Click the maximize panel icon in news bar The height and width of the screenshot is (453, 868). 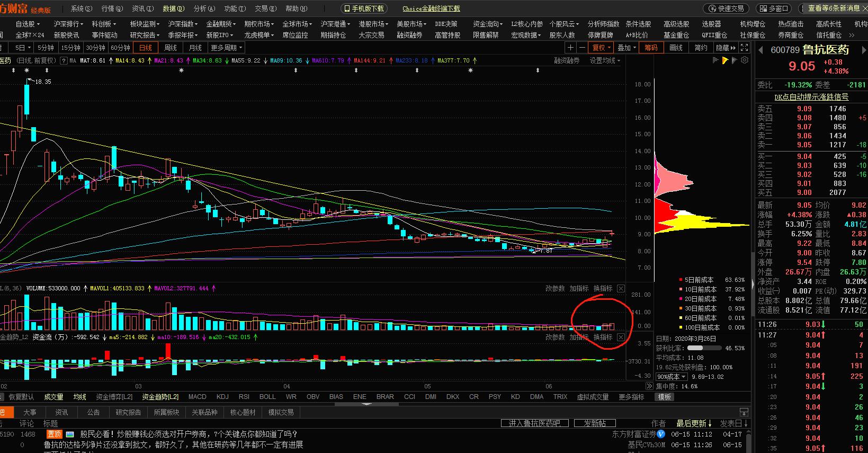click(x=744, y=412)
